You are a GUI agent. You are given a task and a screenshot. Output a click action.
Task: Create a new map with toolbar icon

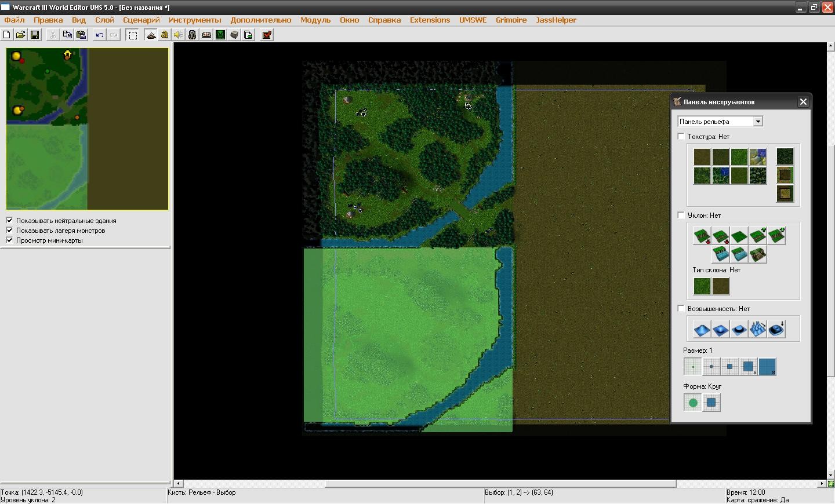pos(6,35)
